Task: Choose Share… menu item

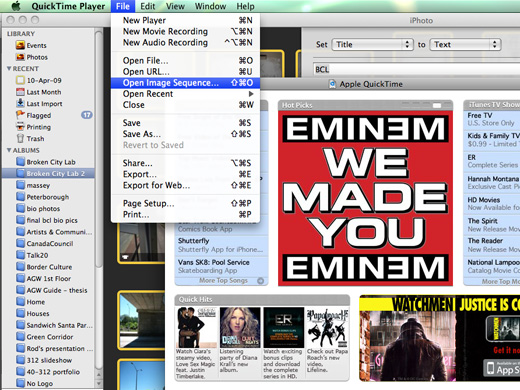Action: 185,163
